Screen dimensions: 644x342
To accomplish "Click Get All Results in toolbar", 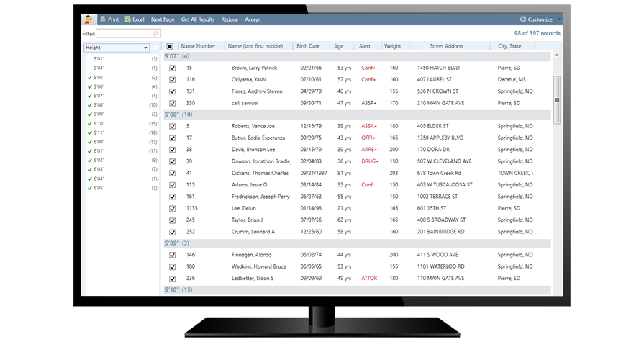I will (x=198, y=19).
